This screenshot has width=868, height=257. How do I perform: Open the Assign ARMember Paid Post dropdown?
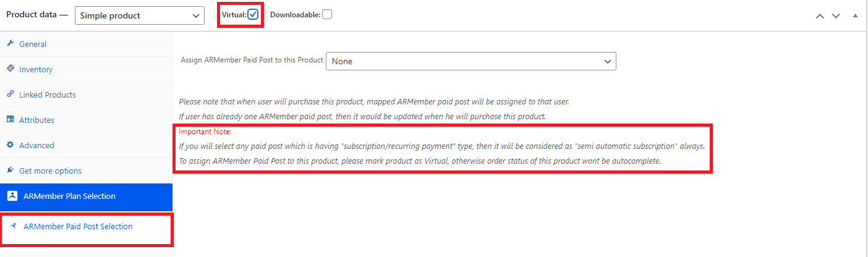pos(471,61)
